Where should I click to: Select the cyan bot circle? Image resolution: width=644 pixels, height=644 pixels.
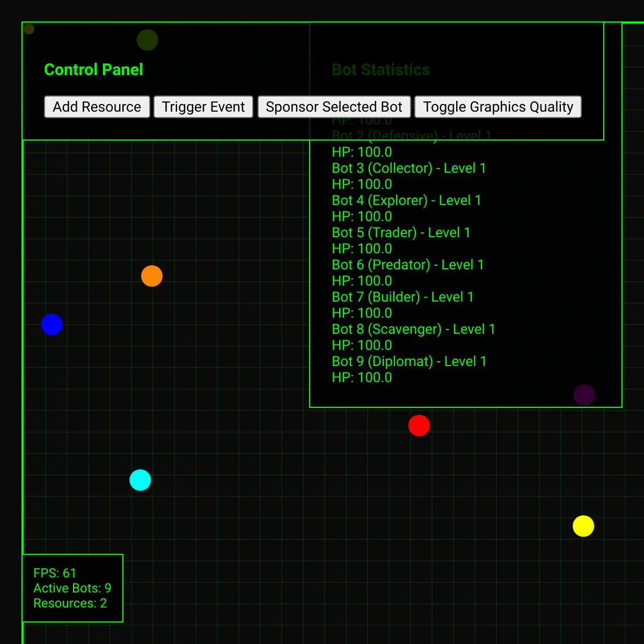(x=140, y=480)
